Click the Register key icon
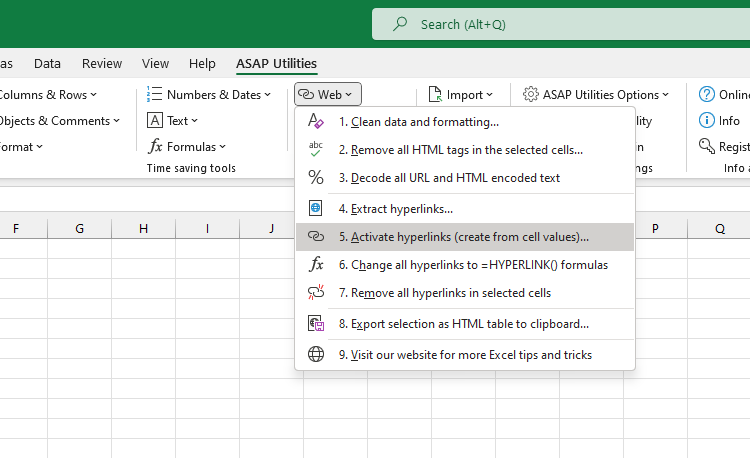750x458 pixels. point(706,146)
